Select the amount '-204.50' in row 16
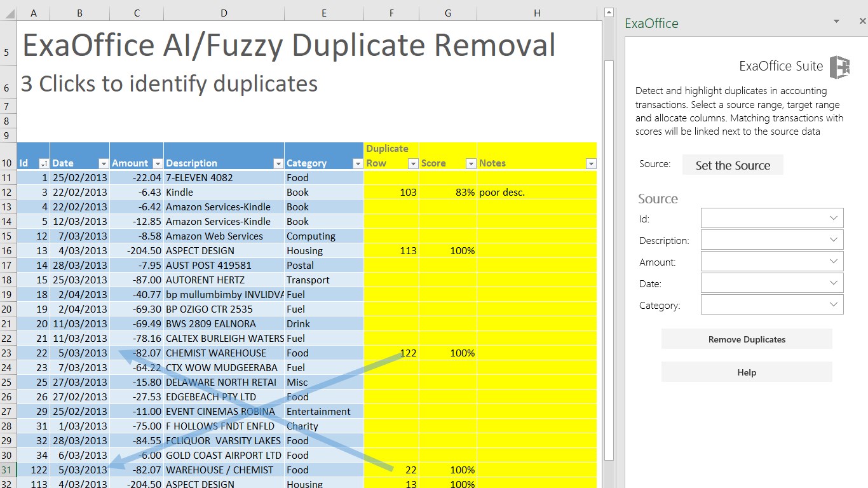Screen dimensions: 868x488 [x=137, y=250]
